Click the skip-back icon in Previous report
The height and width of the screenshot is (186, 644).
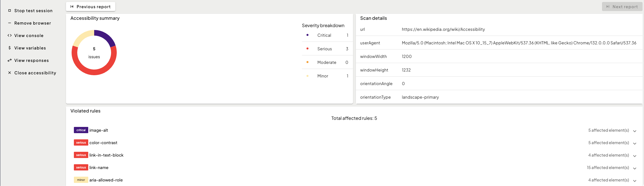[72, 7]
